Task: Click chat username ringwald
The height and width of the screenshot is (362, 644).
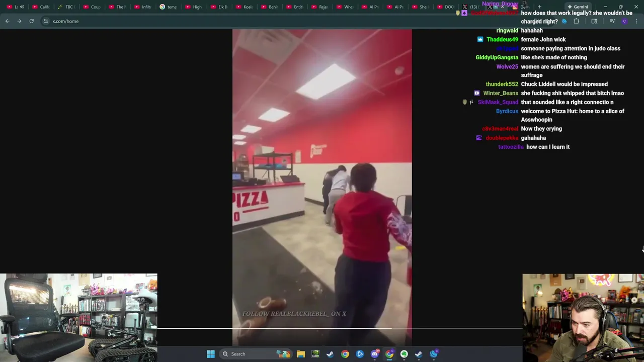Action: 507,30
